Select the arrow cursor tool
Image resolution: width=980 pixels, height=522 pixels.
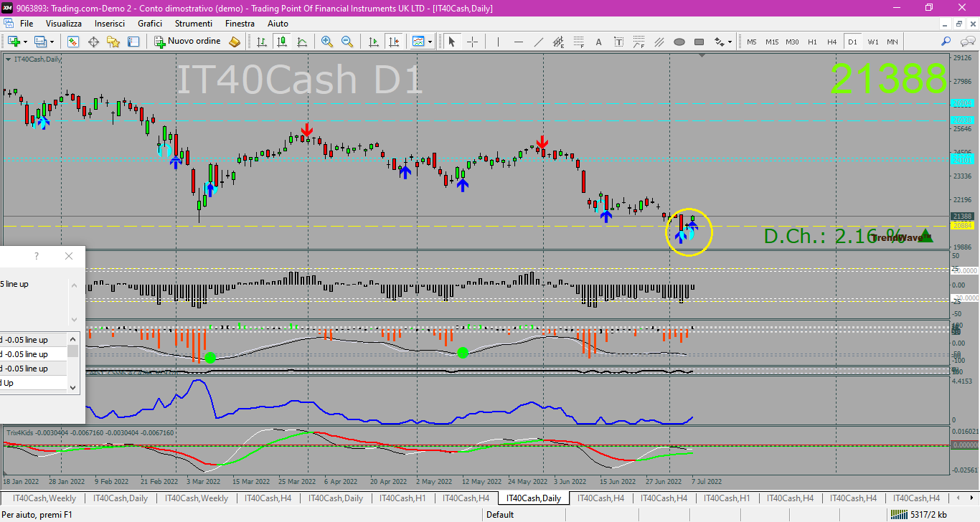[x=452, y=42]
